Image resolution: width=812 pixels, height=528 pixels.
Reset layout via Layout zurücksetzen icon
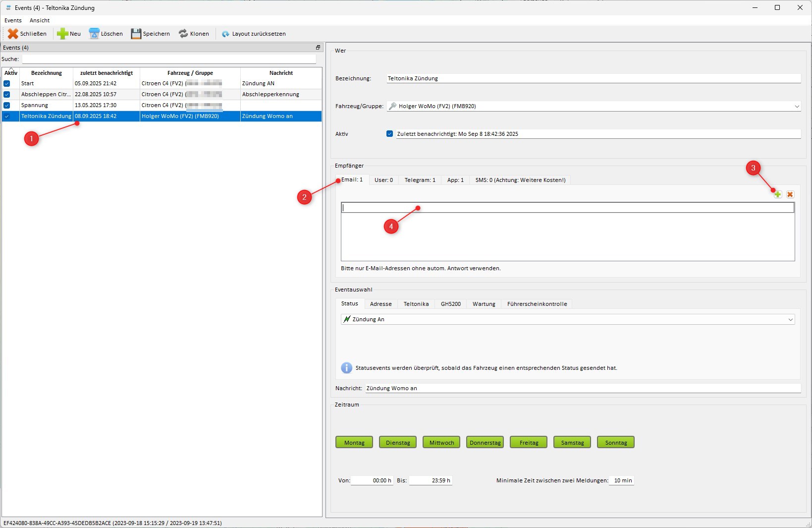[225, 34]
